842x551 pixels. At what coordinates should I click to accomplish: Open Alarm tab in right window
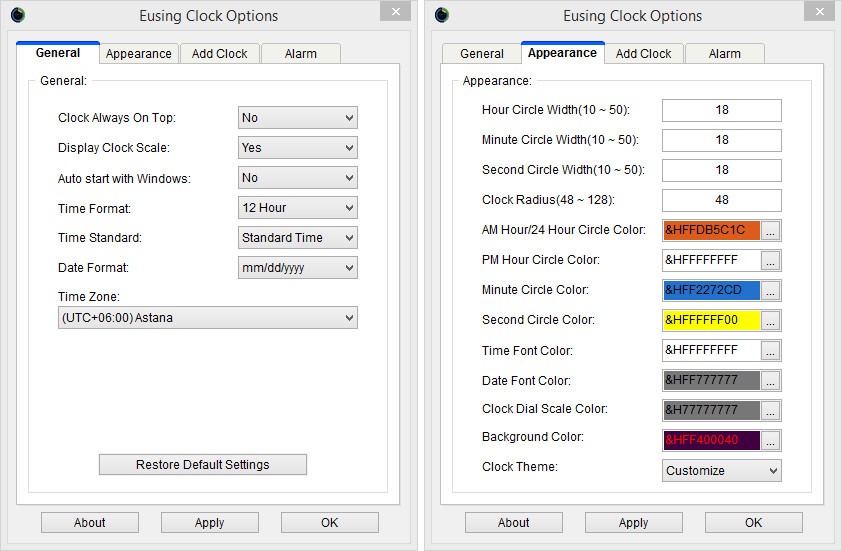[x=724, y=54]
